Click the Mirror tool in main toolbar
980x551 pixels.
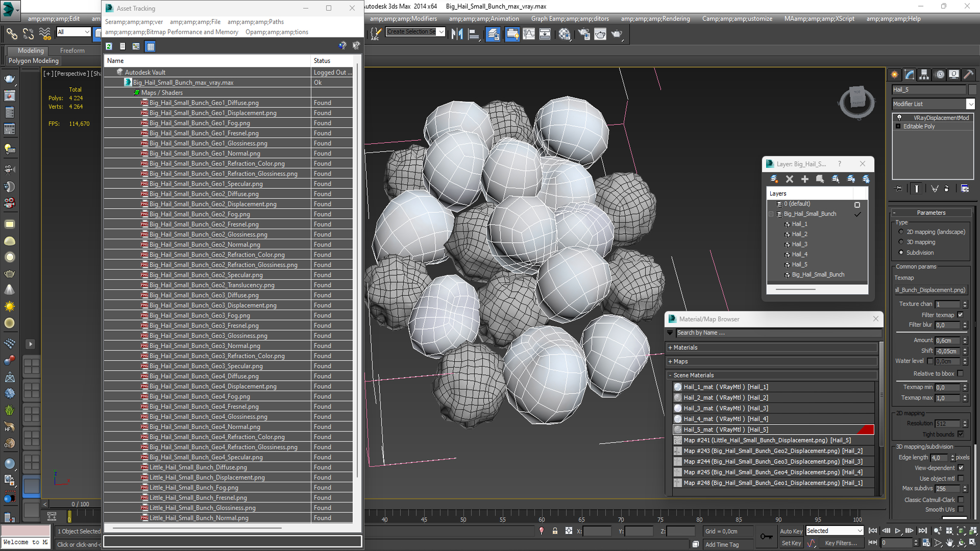pyautogui.click(x=457, y=34)
